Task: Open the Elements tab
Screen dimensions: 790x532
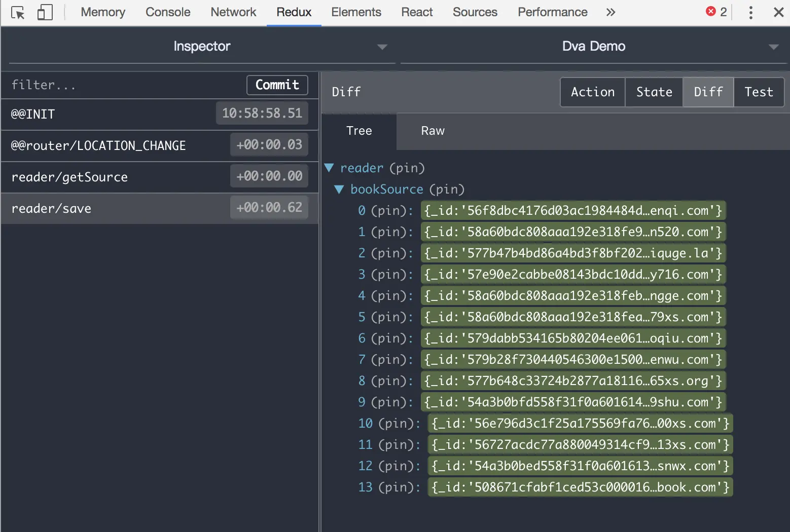Action: click(x=356, y=12)
